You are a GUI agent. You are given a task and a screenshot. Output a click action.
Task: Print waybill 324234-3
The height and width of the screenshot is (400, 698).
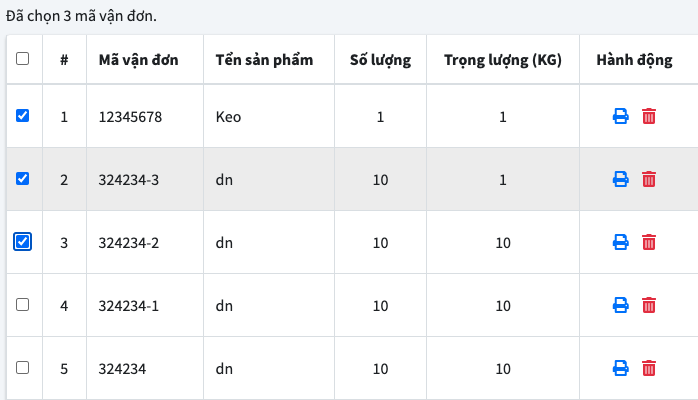pyautogui.click(x=620, y=179)
